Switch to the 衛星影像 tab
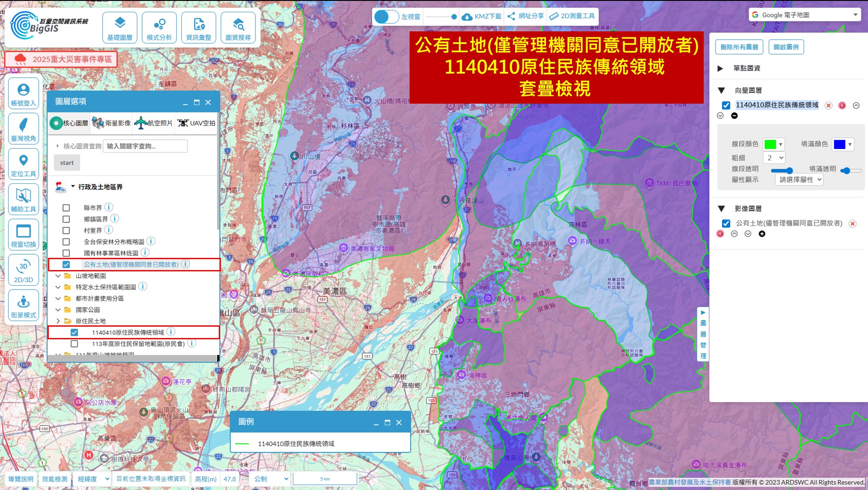This screenshot has height=490, width=868. click(x=111, y=123)
